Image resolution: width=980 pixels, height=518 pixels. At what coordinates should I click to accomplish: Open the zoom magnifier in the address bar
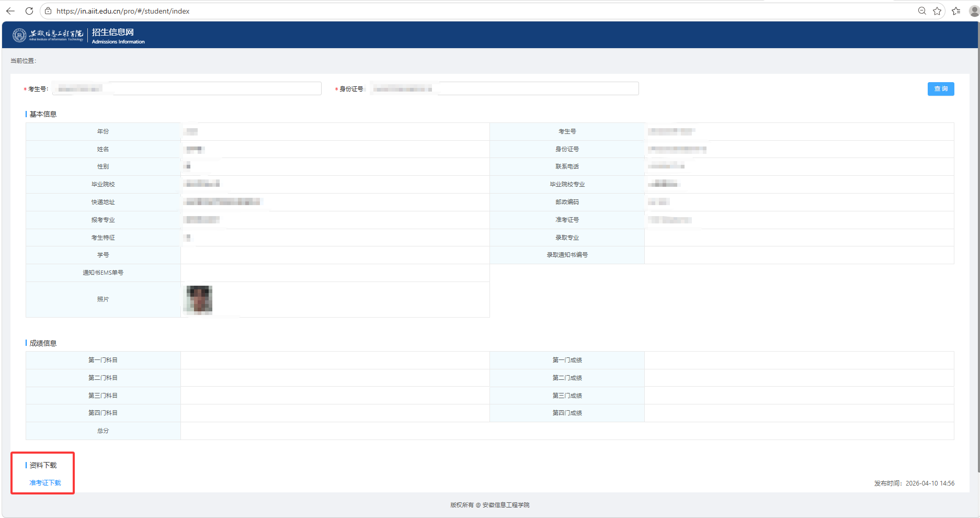[922, 11]
